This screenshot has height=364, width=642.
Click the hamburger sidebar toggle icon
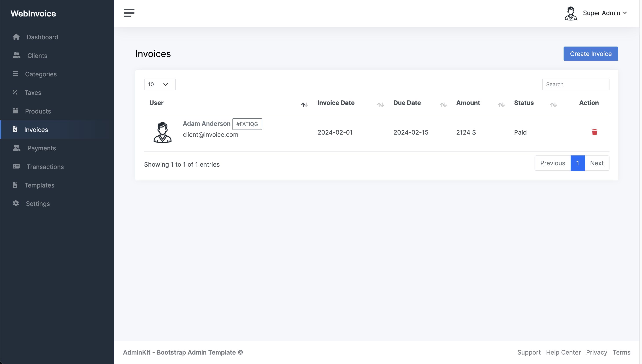click(x=129, y=13)
